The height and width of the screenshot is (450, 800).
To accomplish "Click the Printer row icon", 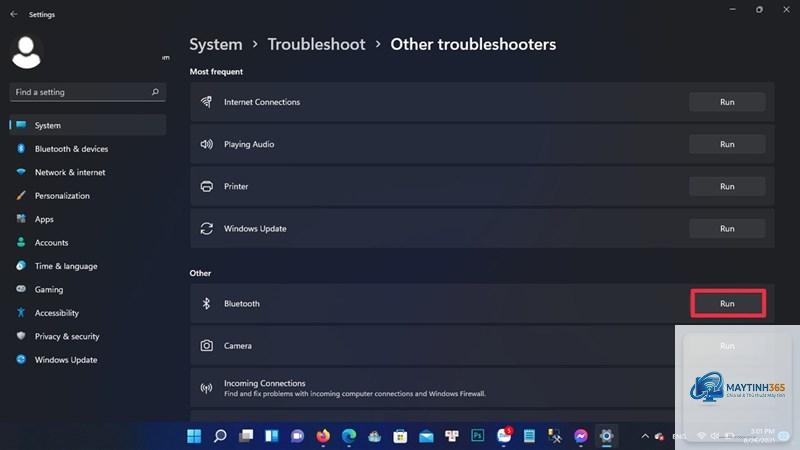I will coord(206,187).
